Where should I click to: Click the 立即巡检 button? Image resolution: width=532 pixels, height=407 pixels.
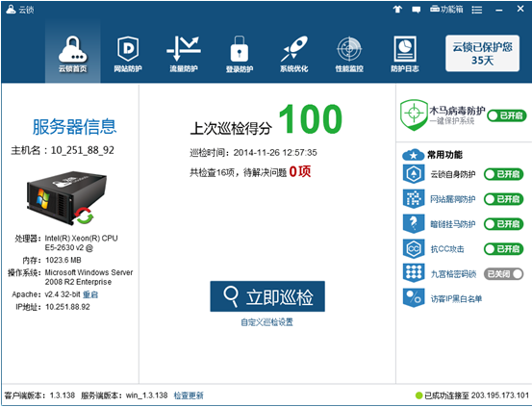(x=267, y=296)
